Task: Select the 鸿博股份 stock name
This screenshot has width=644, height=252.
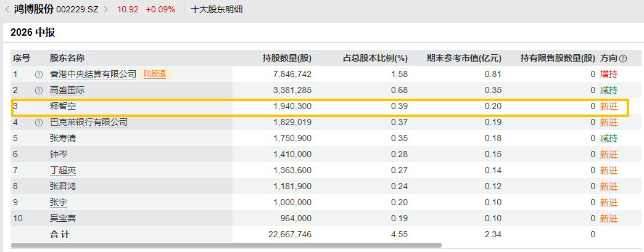Action: coord(33,9)
